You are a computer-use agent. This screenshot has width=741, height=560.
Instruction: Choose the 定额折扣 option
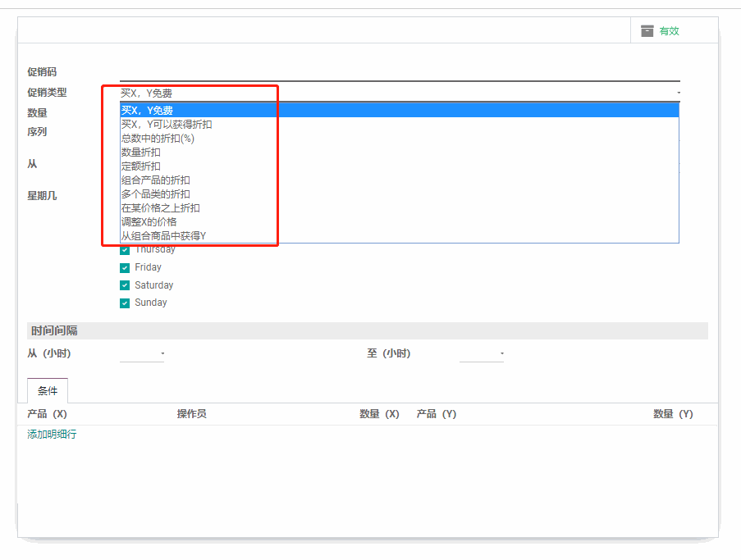[141, 166]
